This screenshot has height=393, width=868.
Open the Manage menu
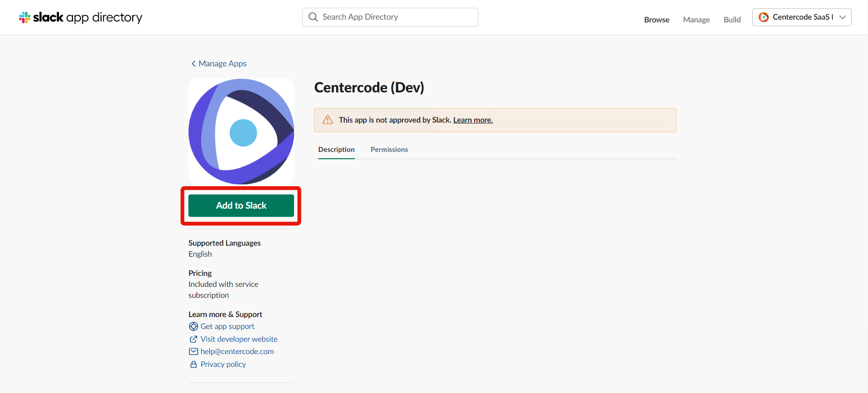[x=697, y=20]
